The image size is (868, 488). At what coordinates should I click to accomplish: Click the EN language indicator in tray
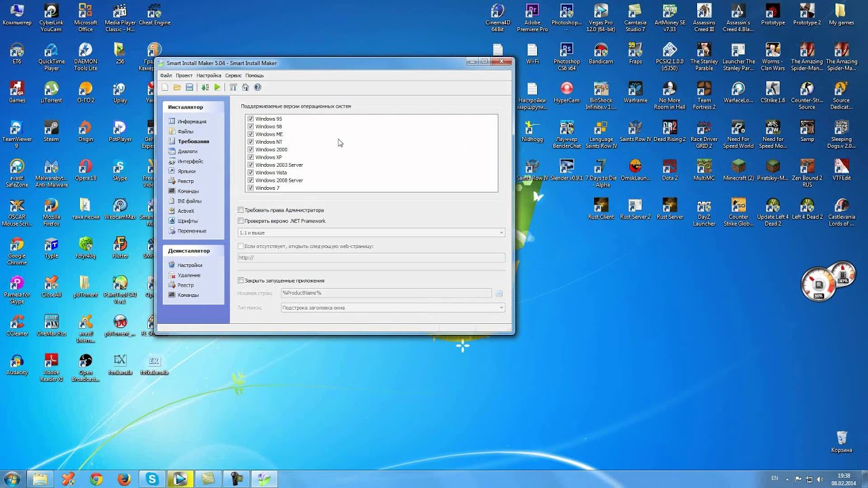[x=774, y=479]
